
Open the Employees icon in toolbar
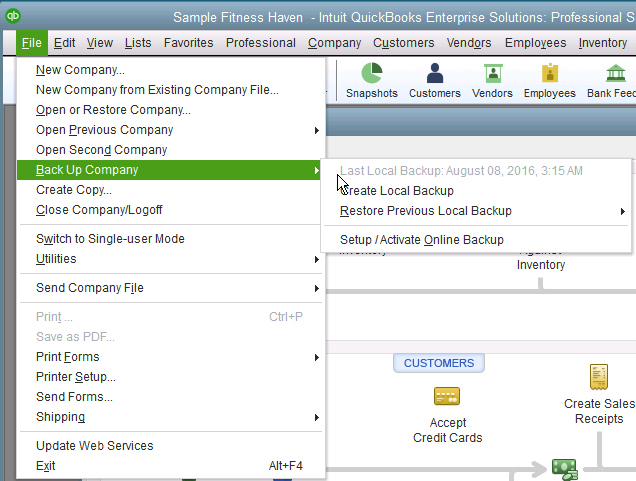550,81
